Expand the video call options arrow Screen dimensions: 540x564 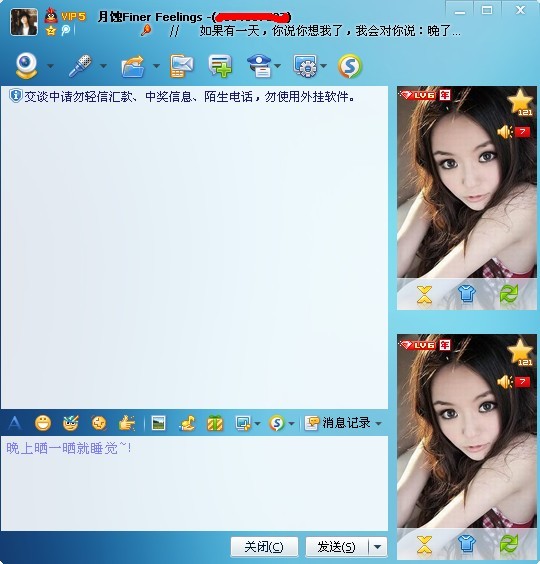click(50, 66)
